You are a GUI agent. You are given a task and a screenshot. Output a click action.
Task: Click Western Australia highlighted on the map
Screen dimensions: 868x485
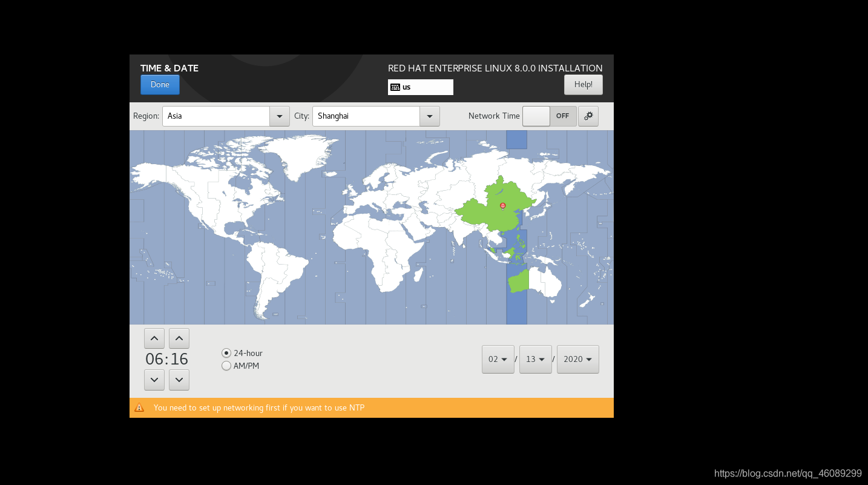(519, 282)
